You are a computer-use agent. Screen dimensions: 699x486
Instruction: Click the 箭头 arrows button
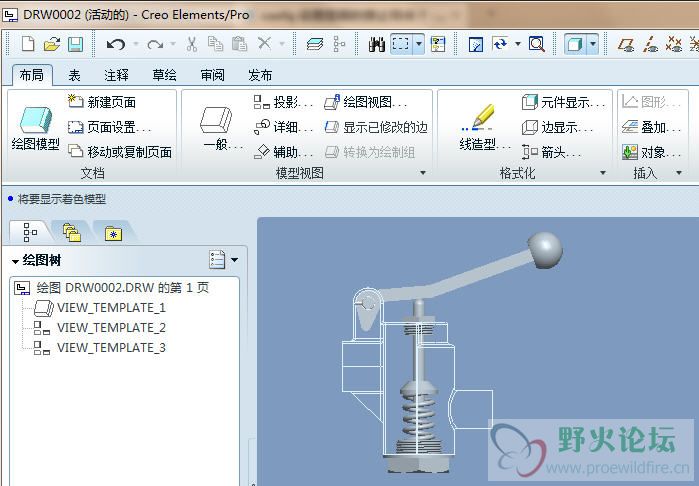[551, 152]
